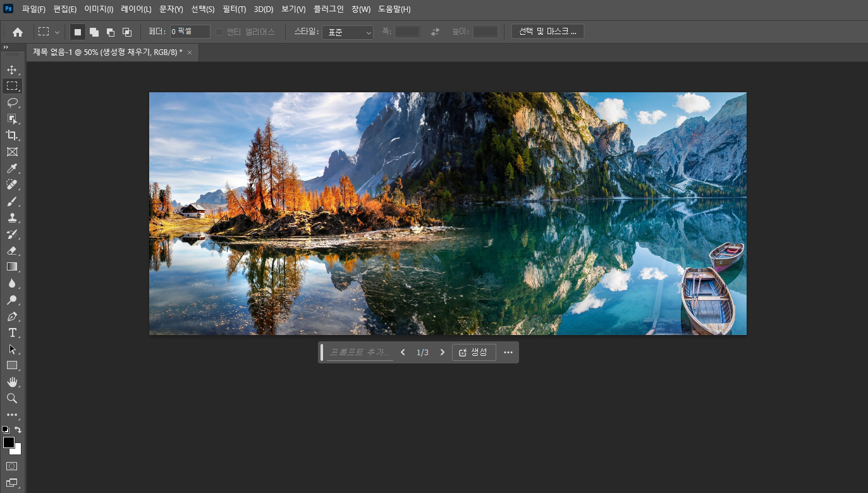Select the Clone Stamp tool
The width and height of the screenshot is (868, 493).
(x=12, y=217)
